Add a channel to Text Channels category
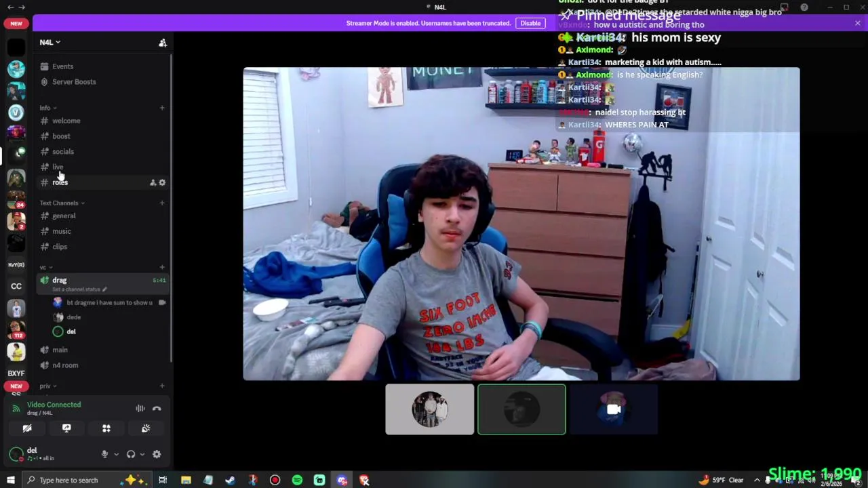 click(x=162, y=203)
